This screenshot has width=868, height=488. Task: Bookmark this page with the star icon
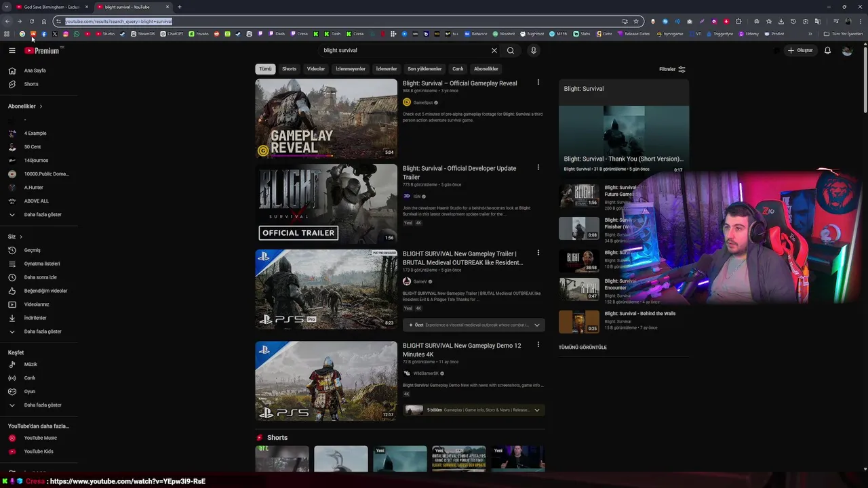[x=635, y=21]
